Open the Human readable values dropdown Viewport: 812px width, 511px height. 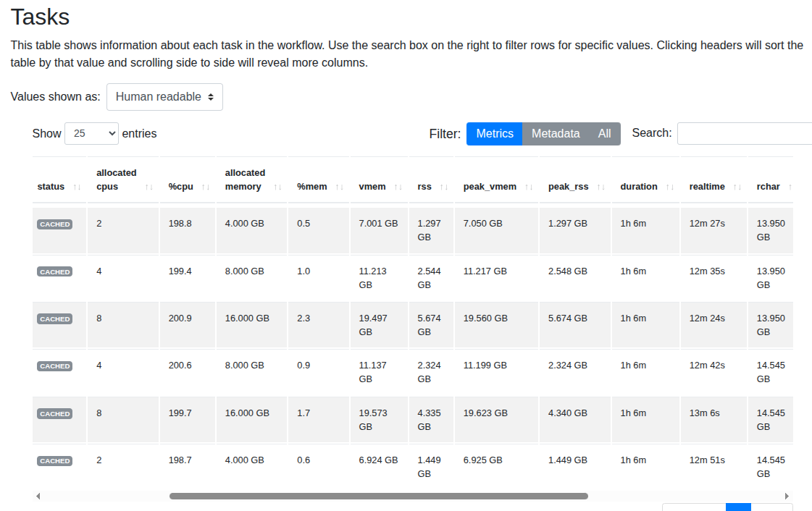click(x=164, y=97)
